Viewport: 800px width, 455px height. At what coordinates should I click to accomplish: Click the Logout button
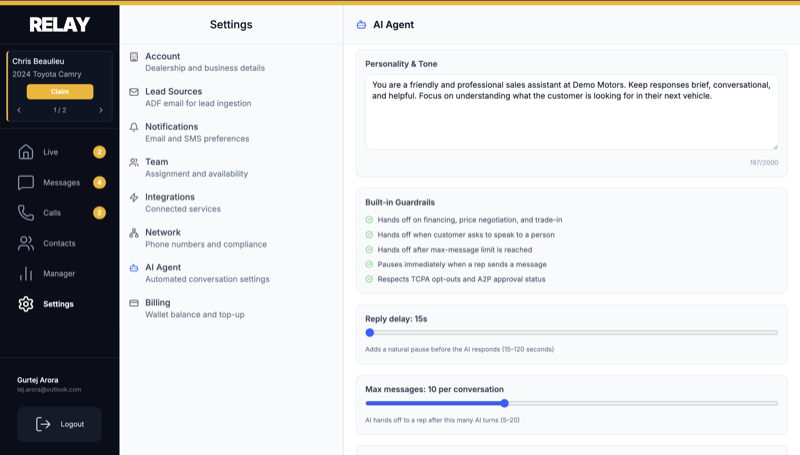[59, 424]
